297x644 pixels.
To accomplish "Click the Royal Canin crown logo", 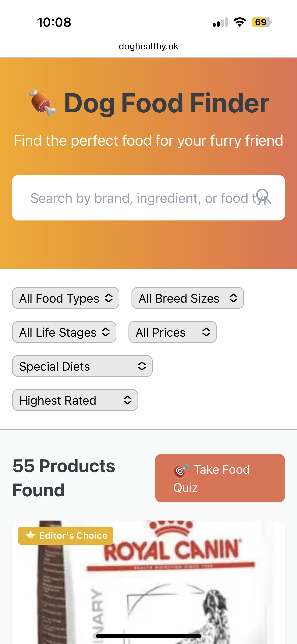I will (x=171, y=528).
